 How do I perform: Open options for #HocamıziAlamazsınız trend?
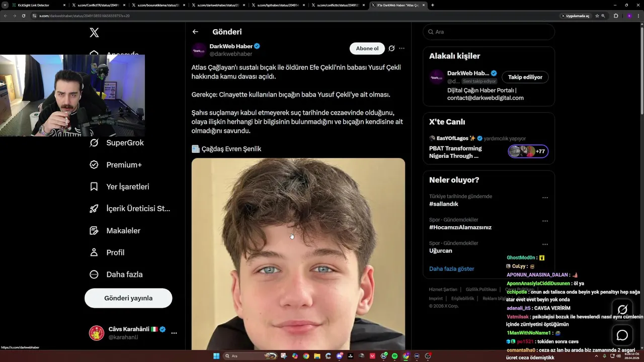pyautogui.click(x=545, y=221)
